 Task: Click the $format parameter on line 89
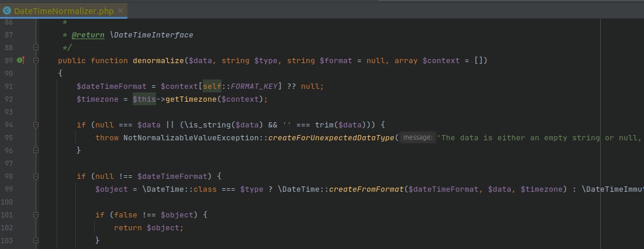pos(336,61)
